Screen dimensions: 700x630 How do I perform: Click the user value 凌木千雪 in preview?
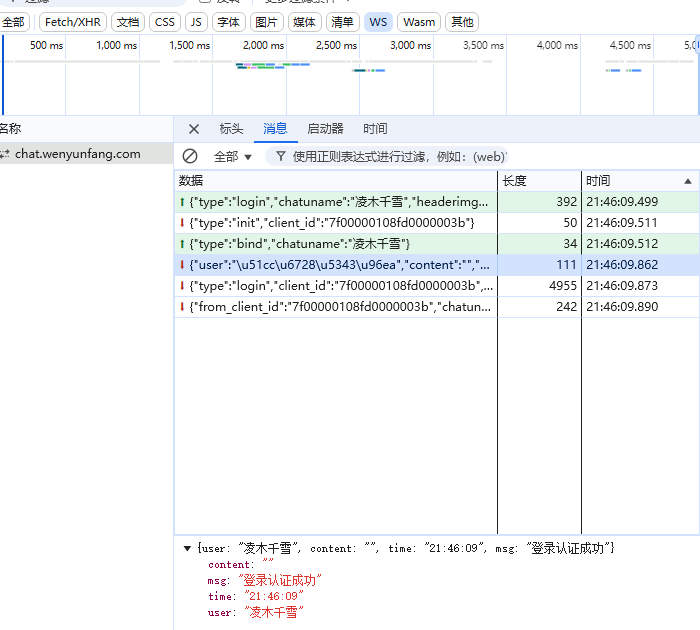pos(274,612)
